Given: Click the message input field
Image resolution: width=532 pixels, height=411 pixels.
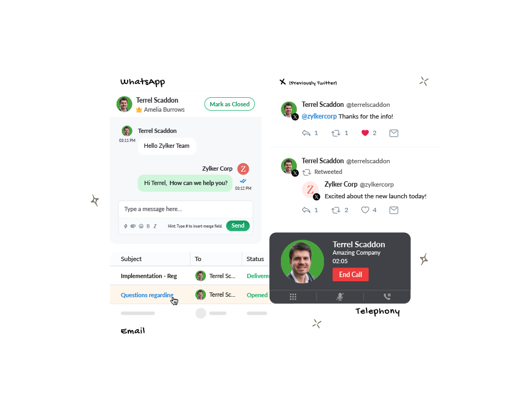Looking at the screenshot, I should (186, 209).
